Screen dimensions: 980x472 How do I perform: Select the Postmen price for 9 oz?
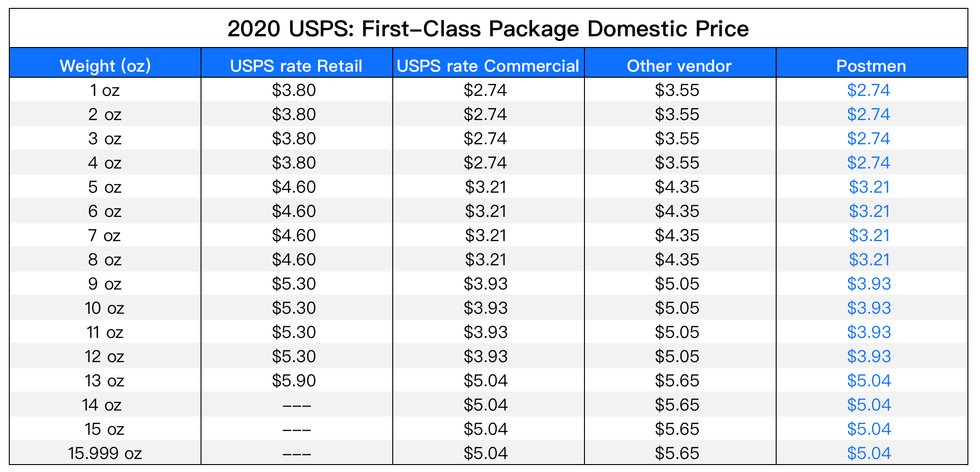[x=868, y=283]
